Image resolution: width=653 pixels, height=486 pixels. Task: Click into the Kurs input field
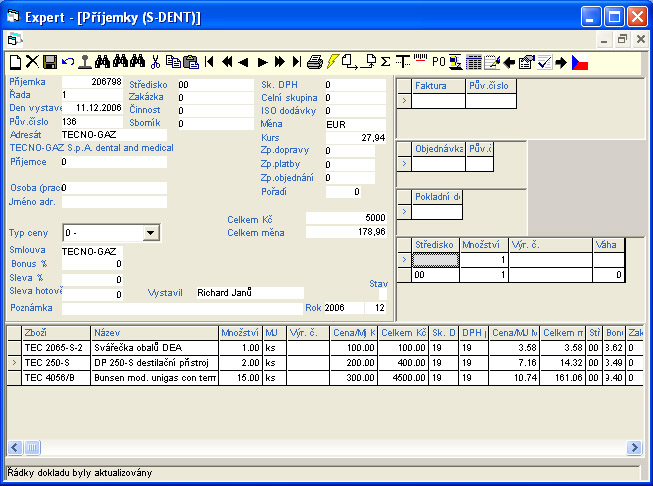pyautogui.click(x=355, y=137)
